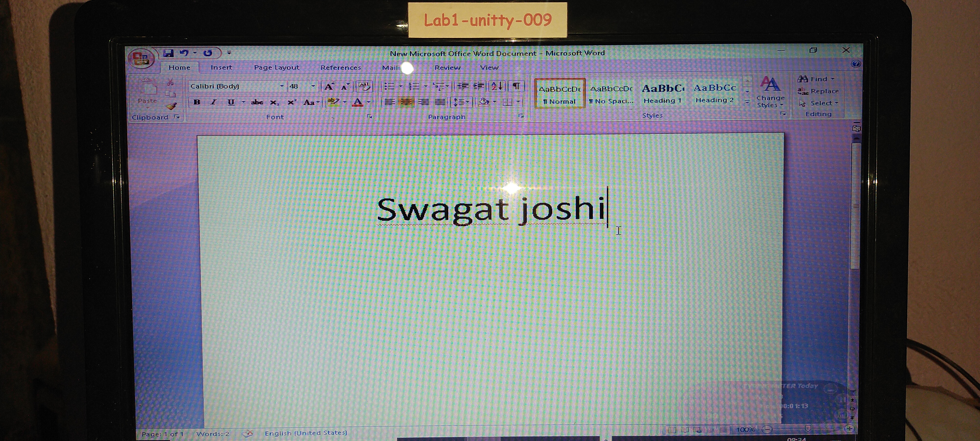
Task: Click the Clear Formatting icon
Action: [364, 87]
